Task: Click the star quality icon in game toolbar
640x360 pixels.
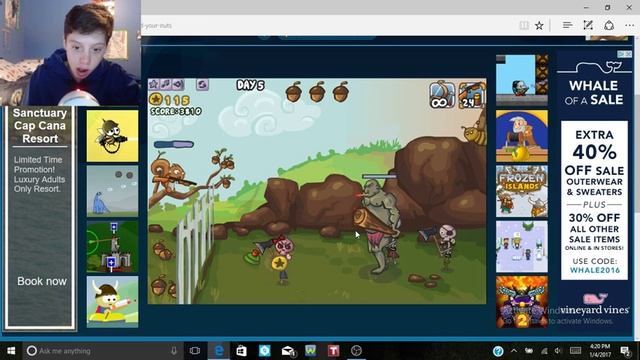Action: tap(154, 84)
